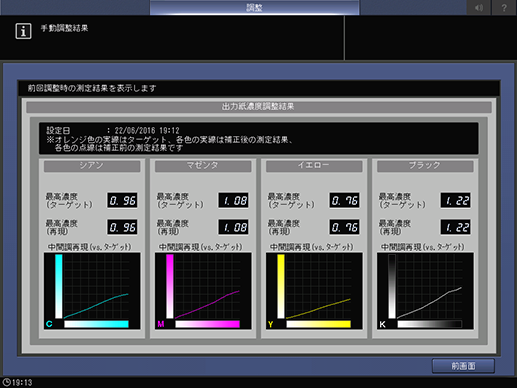Click the cyan vertical gradient bar
This screenshot has width=517, height=388.
click(59, 286)
